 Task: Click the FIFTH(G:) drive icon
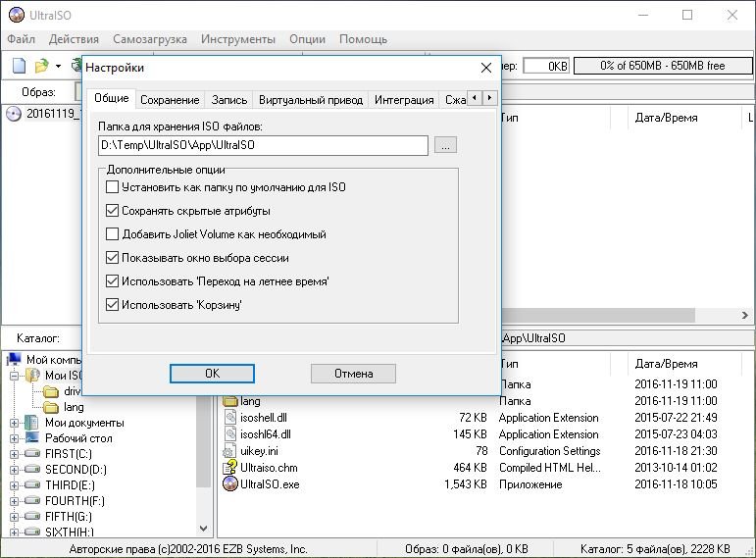click(x=32, y=516)
